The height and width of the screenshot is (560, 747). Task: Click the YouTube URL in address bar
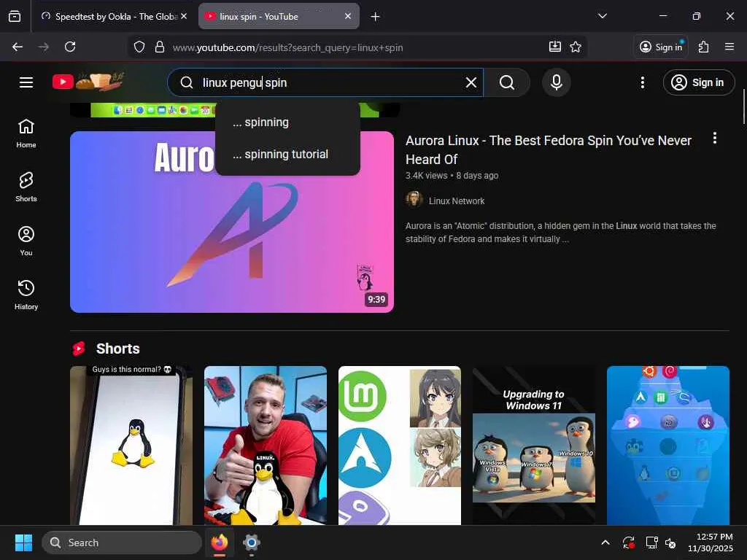[287, 47]
